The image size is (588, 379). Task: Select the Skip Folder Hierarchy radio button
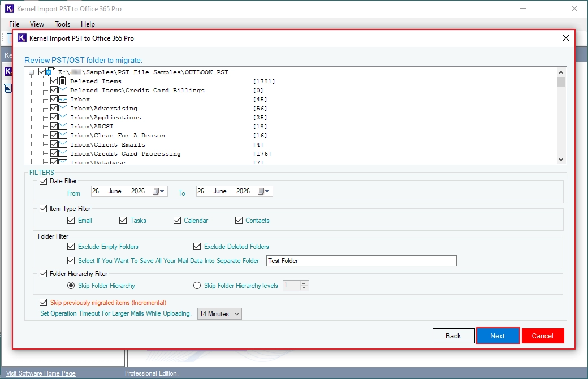point(71,286)
